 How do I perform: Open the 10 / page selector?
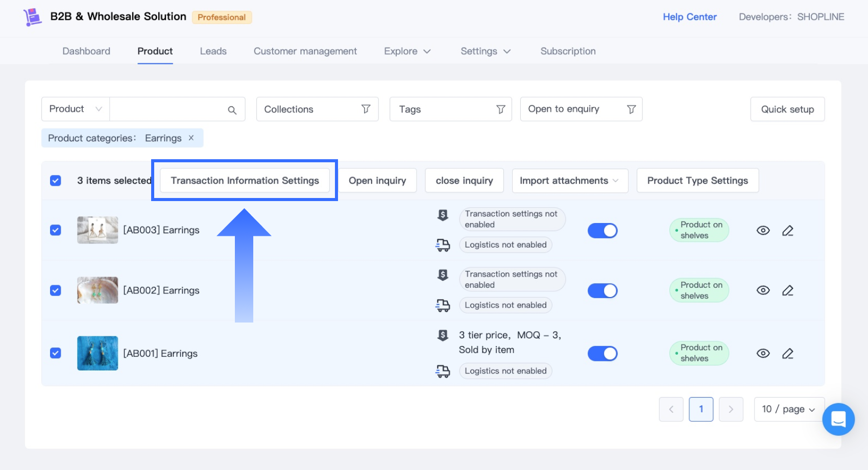(788, 409)
